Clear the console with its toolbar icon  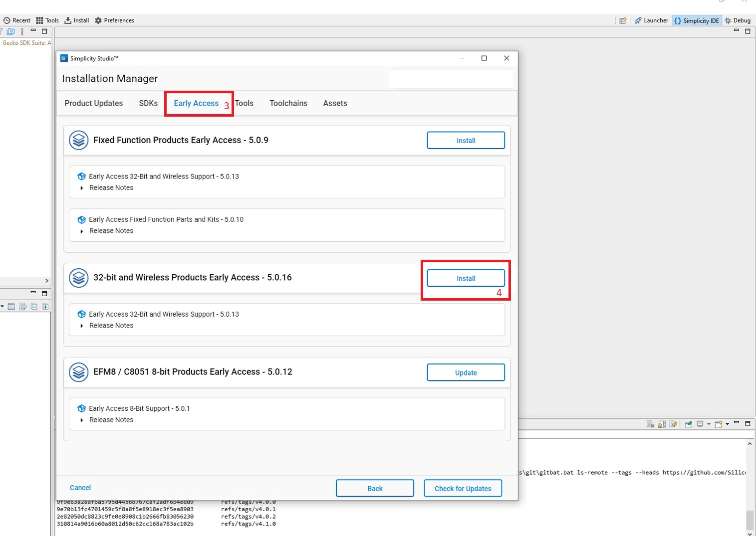pos(650,424)
